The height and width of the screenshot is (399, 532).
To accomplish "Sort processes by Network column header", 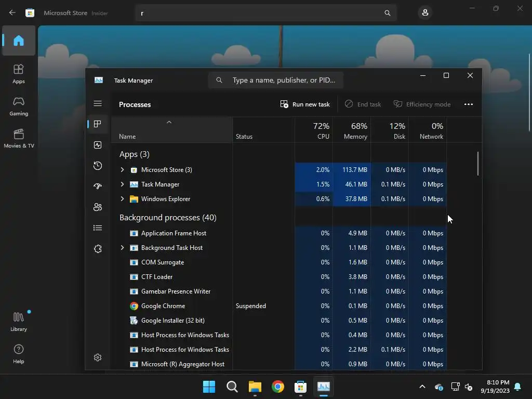I will [428, 130].
